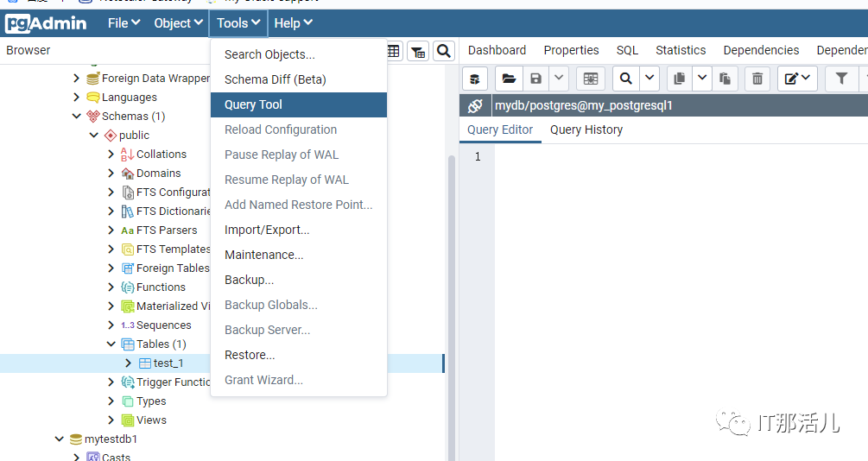Image resolution: width=868 pixels, height=461 pixels.
Task: Click the save file icon
Action: 535,79
